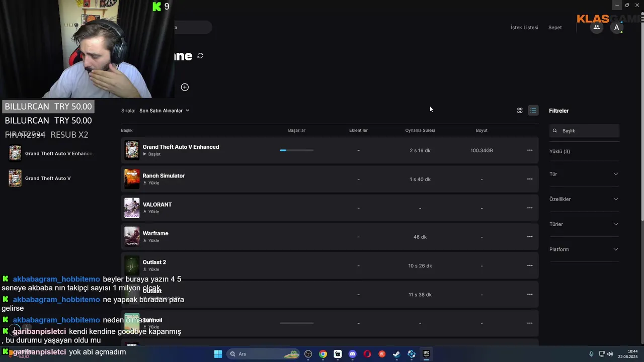This screenshot has height=362, width=644.
Task: Click the microphone icon in system tray
Action: (591, 354)
